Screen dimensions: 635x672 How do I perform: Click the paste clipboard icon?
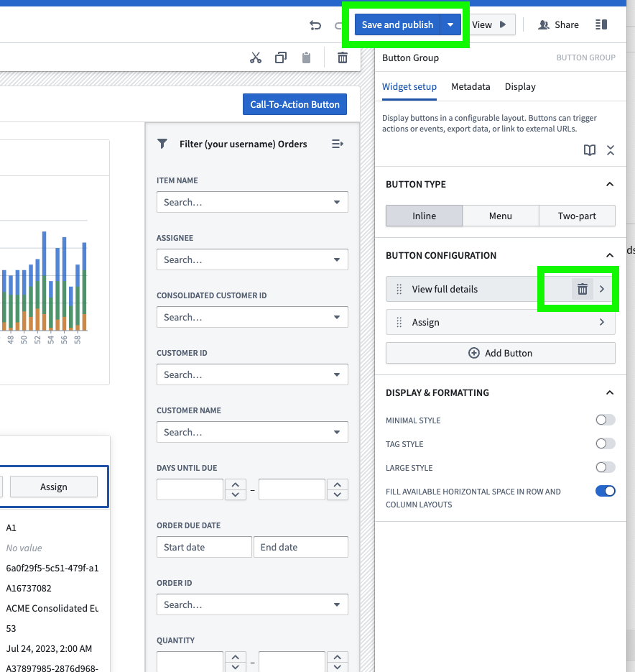(307, 58)
